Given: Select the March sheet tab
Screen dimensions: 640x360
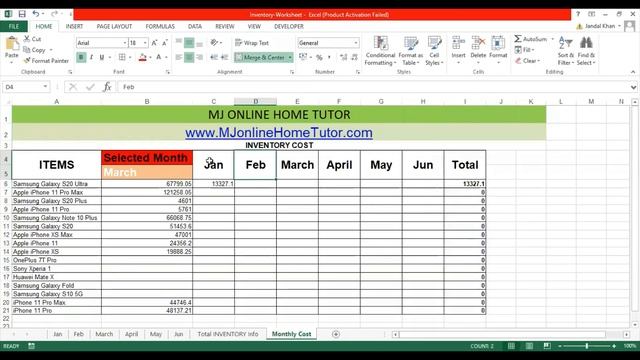Looking at the screenshot, I should point(104,334).
